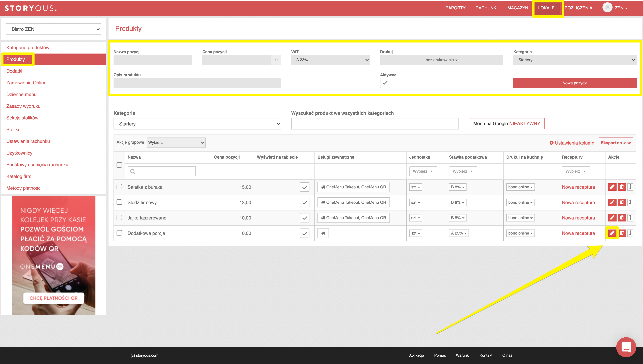Click reorder handle for Śledź firmowy
Viewport: 643px width, 364px height.
(630, 202)
